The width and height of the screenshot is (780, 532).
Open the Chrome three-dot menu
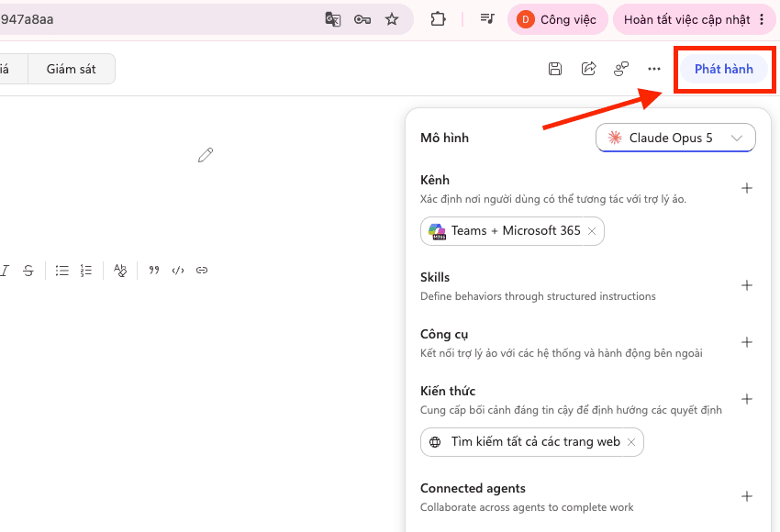click(x=762, y=19)
